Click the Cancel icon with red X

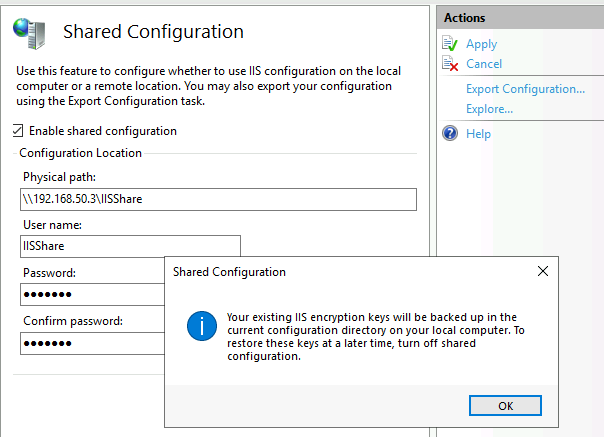click(450, 64)
